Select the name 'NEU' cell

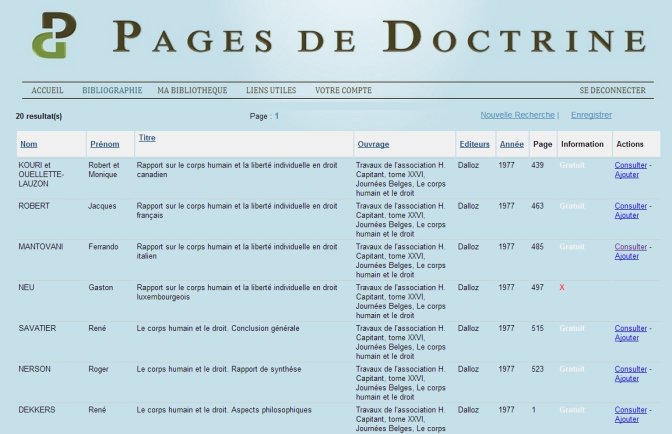[26, 287]
